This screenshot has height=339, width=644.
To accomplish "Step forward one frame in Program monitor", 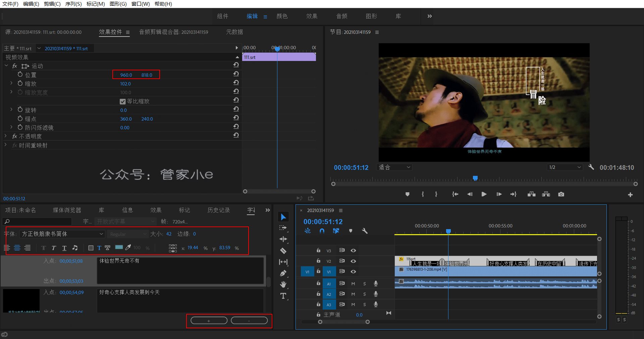I will pos(499,194).
